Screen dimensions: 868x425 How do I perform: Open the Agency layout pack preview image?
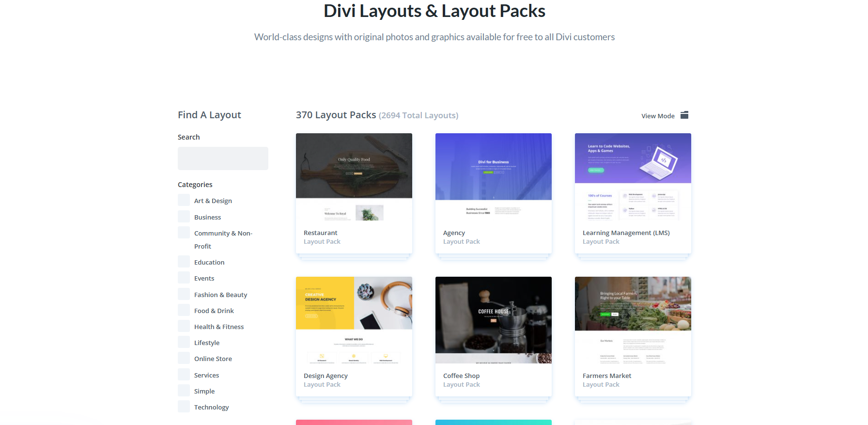point(494,177)
